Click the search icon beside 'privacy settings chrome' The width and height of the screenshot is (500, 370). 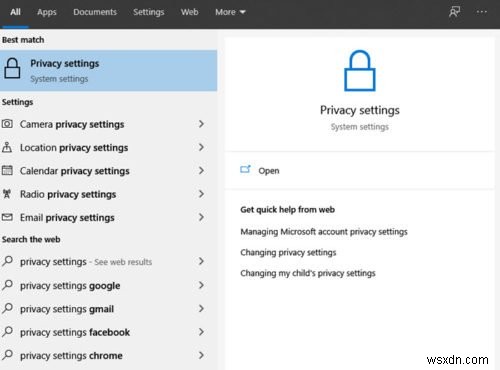click(7, 355)
